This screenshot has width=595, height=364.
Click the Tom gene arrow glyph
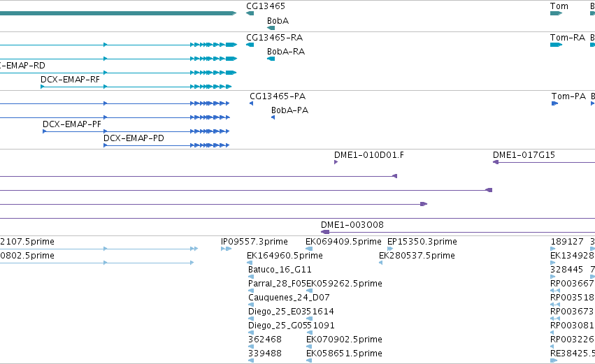[x=556, y=13]
